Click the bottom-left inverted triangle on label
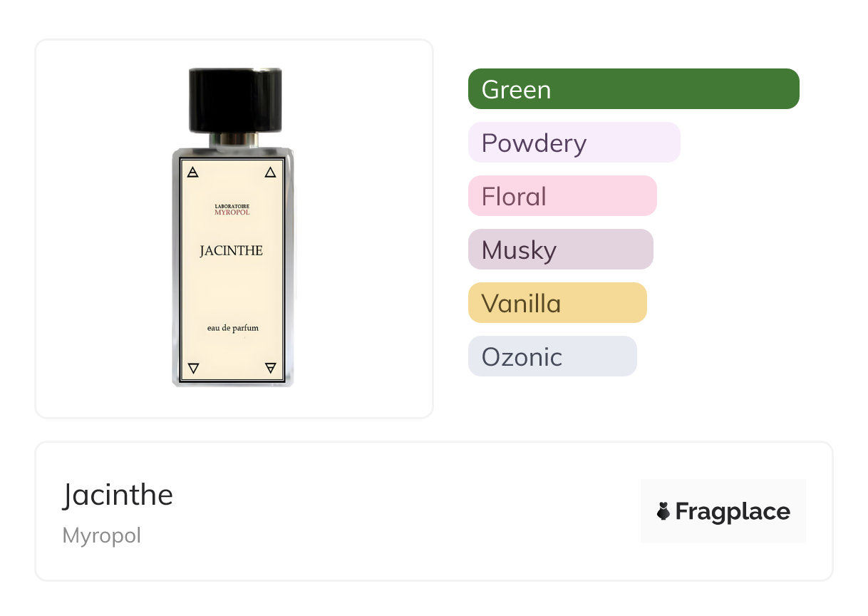The height and width of the screenshot is (616, 868). point(192,368)
